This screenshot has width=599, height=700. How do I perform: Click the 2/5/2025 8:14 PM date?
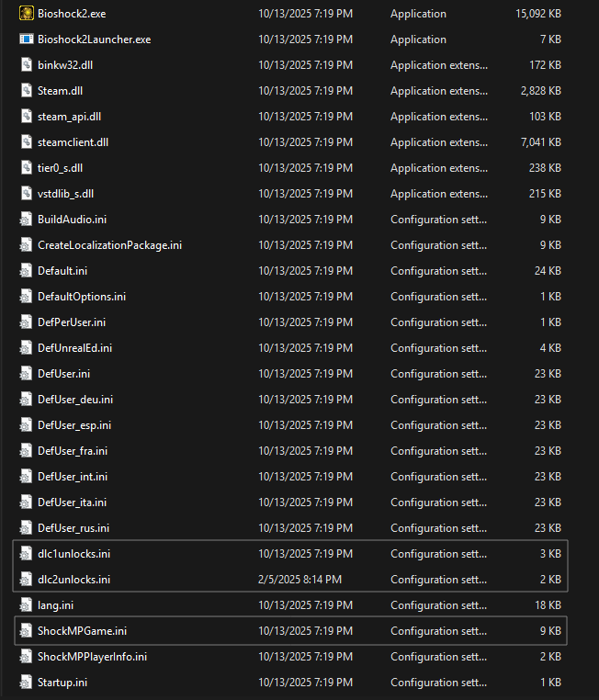pos(299,580)
